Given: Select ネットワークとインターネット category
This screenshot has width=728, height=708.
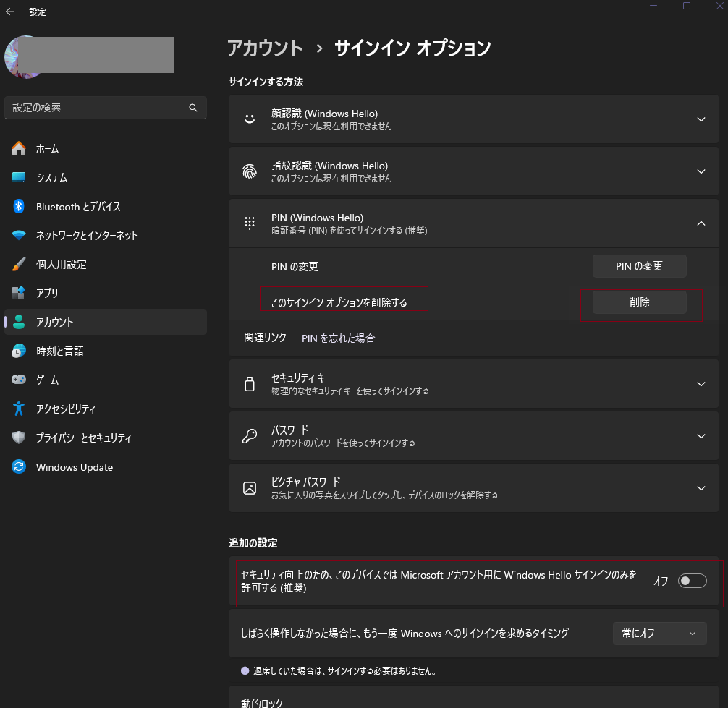Looking at the screenshot, I should coord(106,235).
